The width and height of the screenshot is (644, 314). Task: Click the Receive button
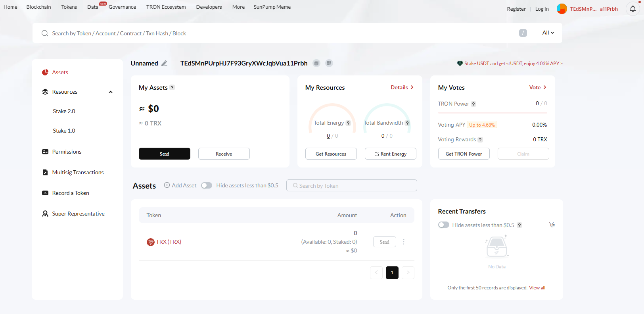point(224,154)
